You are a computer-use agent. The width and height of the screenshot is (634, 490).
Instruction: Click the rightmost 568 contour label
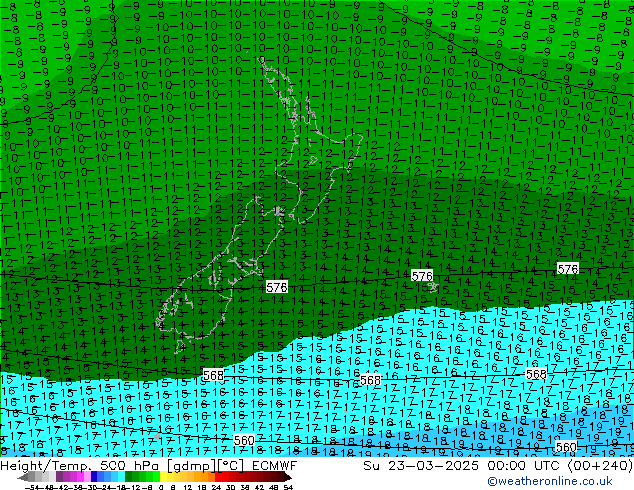pos(536,374)
